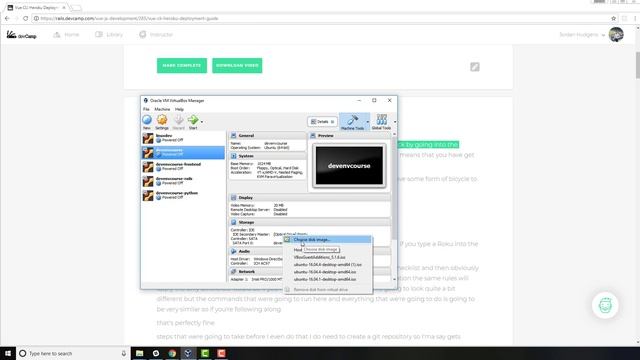
Task: Expand the Machine Tools dropdown arrow
Action: coord(368,122)
